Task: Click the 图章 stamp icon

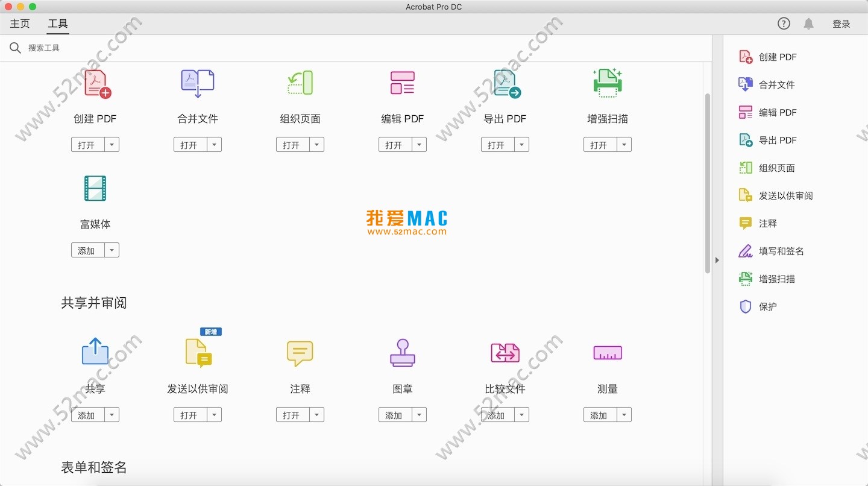Action: (x=403, y=353)
